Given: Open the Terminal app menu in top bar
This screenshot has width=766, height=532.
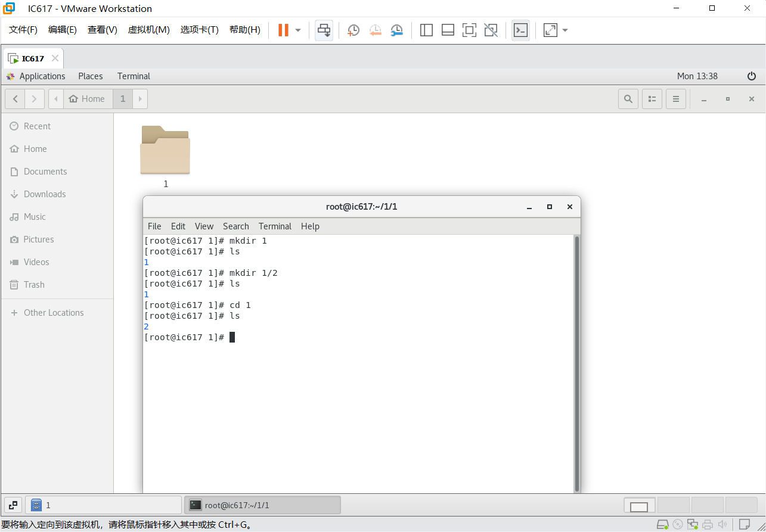Looking at the screenshot, I should [x=134, y=76].
